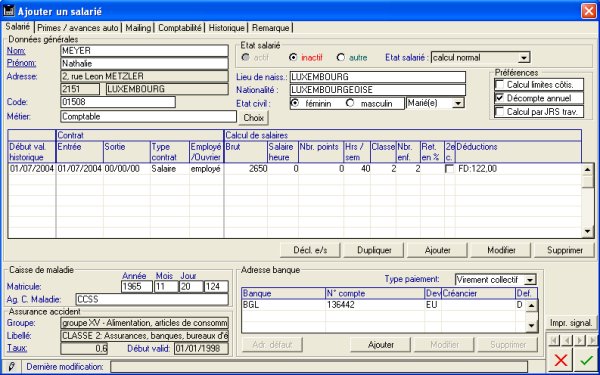
Task: Open the Etat salarié calcul normal dropdown
Action: coord(523,58)
